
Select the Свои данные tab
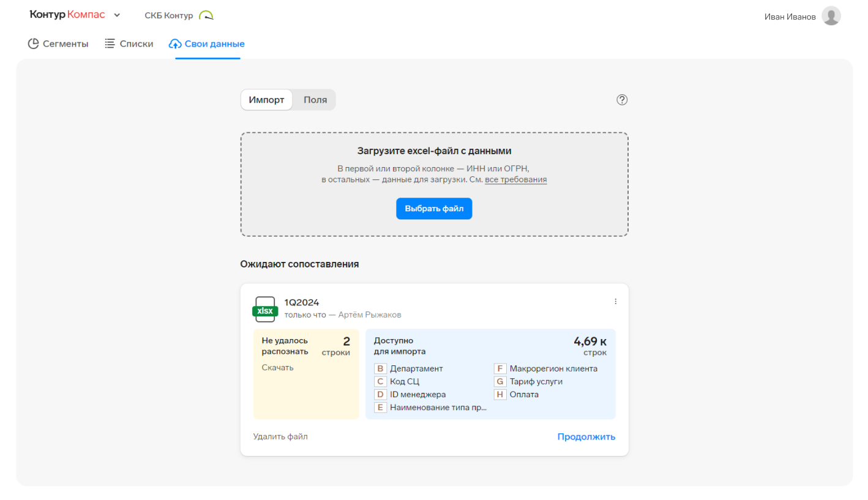[x=207, y=44]
